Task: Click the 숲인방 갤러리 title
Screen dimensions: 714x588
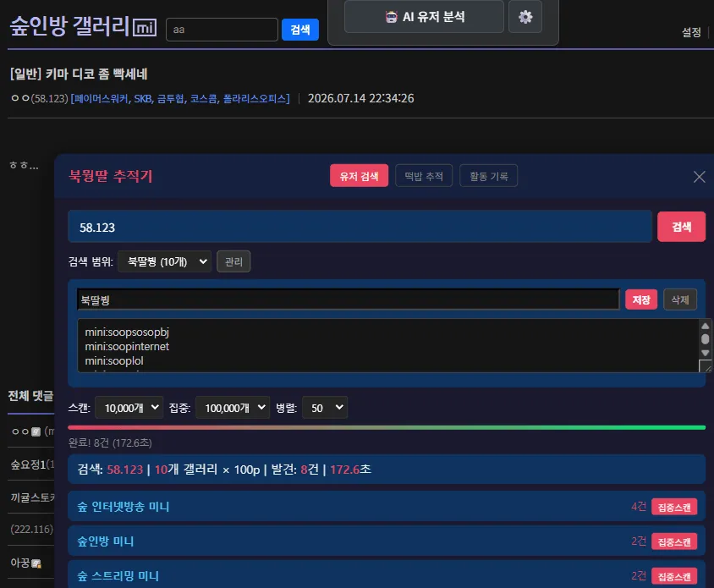Action: click(x=70, y=26)
